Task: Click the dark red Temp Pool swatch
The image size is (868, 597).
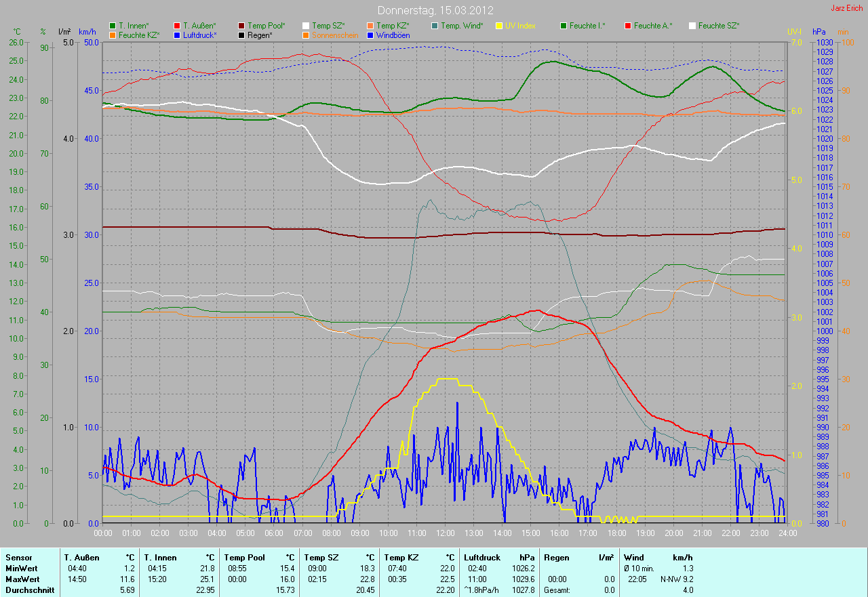Action: pos(241,26)
